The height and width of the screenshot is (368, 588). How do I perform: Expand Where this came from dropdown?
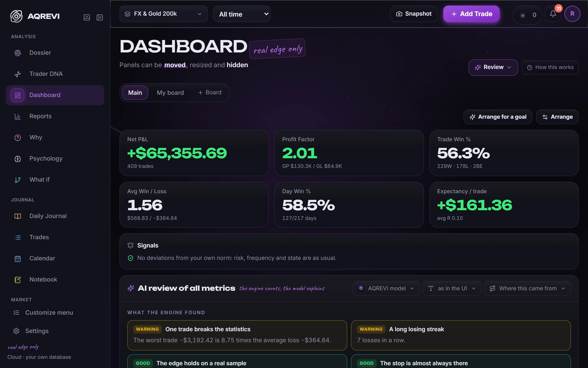(x=528, y=288)
